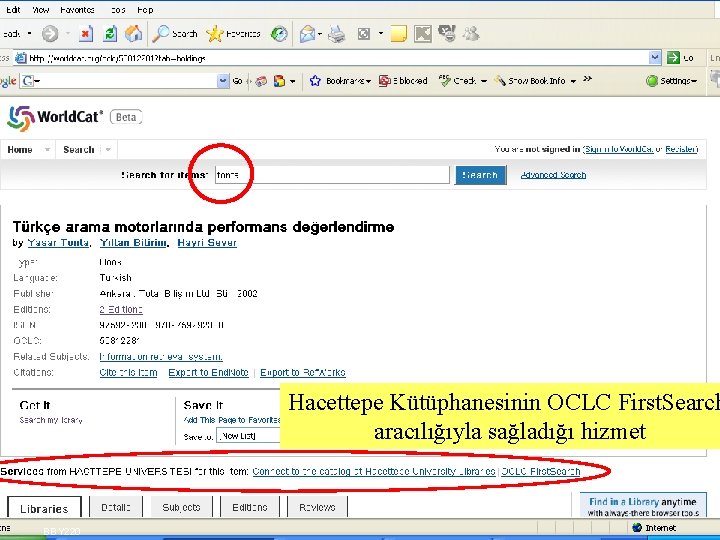Open the browser Search magnifier tool
The width and height of the screenshot is (720, 540).
174,34
